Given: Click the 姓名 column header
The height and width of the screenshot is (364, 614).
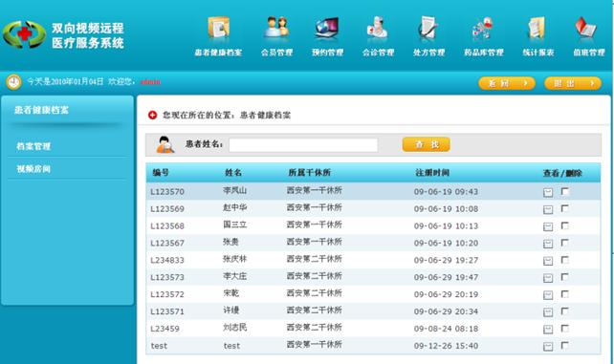Looking at the screenshot, I should click(233, 173).
